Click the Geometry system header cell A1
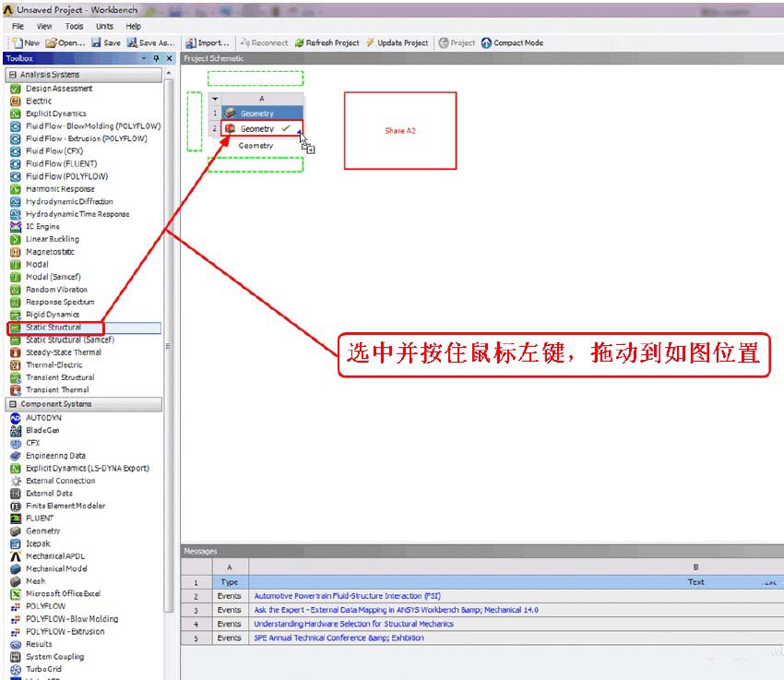Viewport: 784px width, 680px height. pos(262,113)
